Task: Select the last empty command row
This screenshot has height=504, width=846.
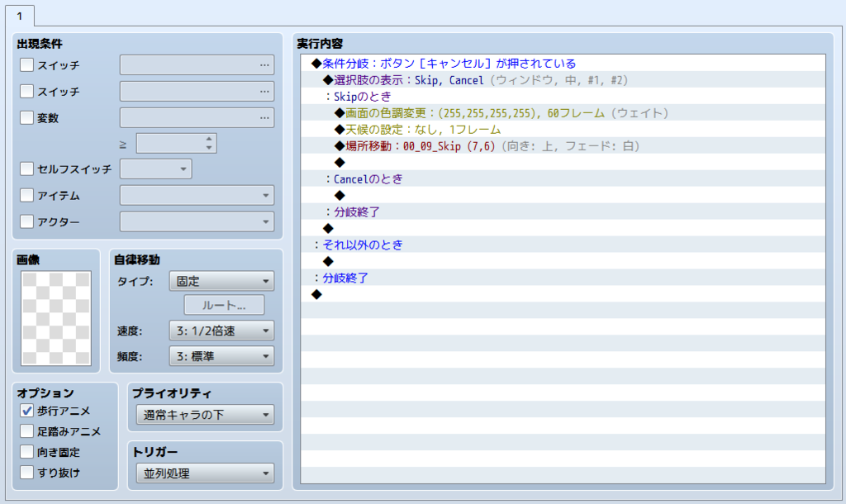Action: click(563, 295)
